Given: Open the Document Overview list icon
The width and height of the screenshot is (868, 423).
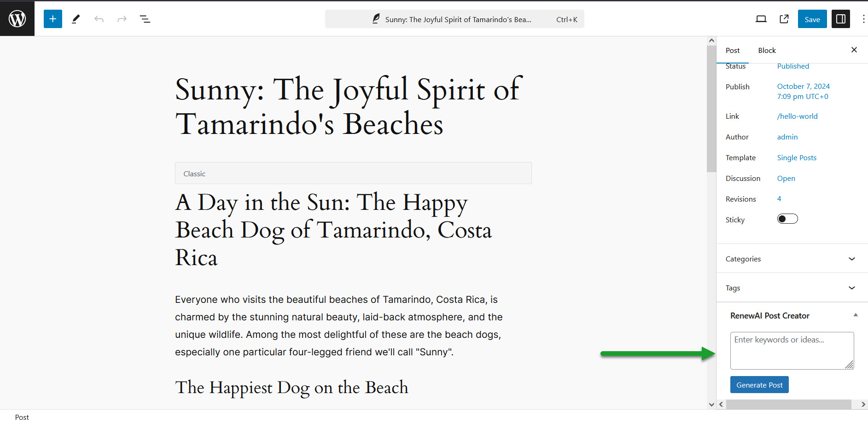Looking at the screenshot, I should click(145, 19).
